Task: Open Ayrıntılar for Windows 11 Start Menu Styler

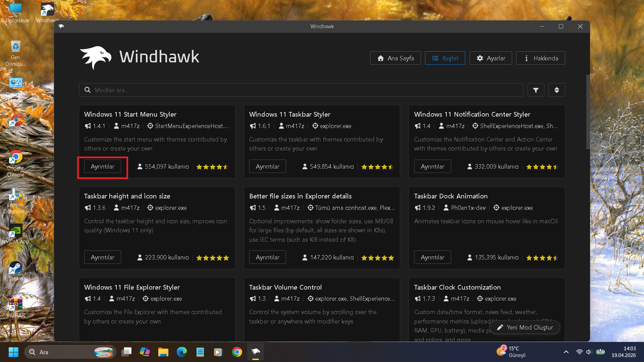Action: pos(103,167)
